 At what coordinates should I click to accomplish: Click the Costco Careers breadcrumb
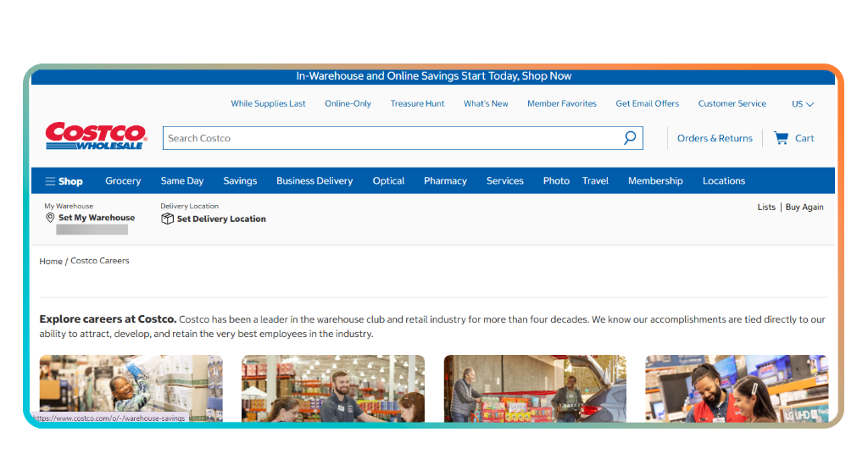[100, 260]
